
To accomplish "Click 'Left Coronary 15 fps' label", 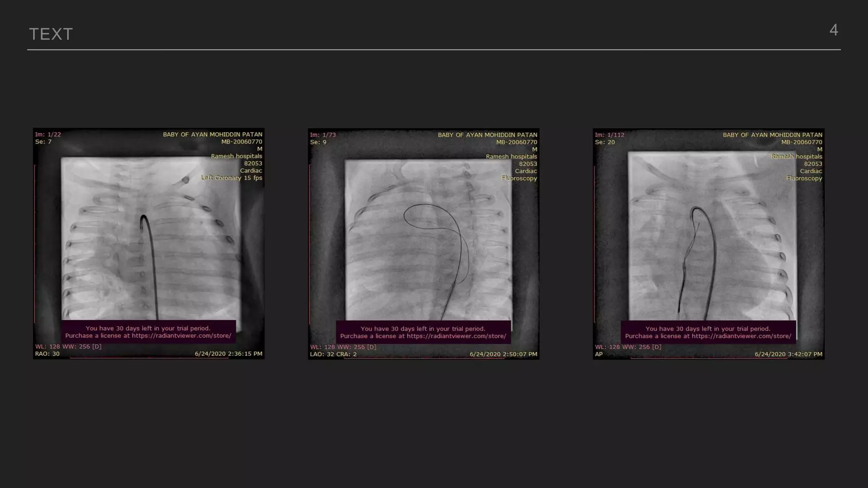I will 231,177.
